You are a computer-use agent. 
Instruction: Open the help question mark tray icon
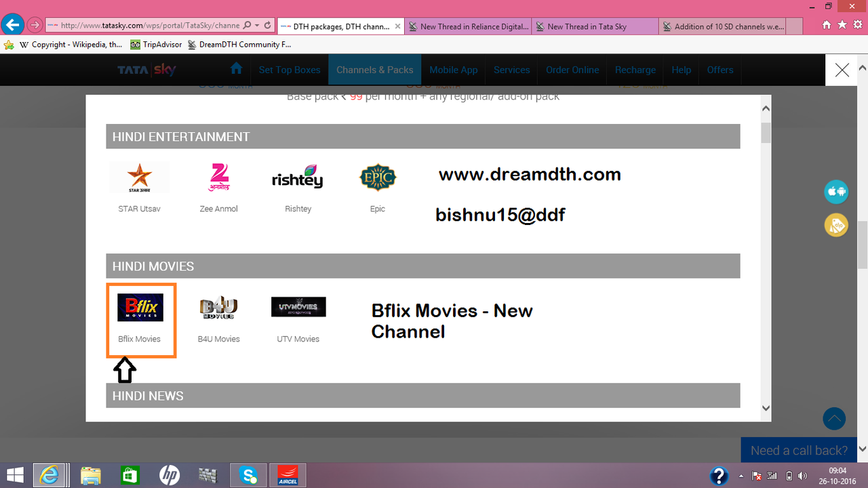(x=719, y=476)
